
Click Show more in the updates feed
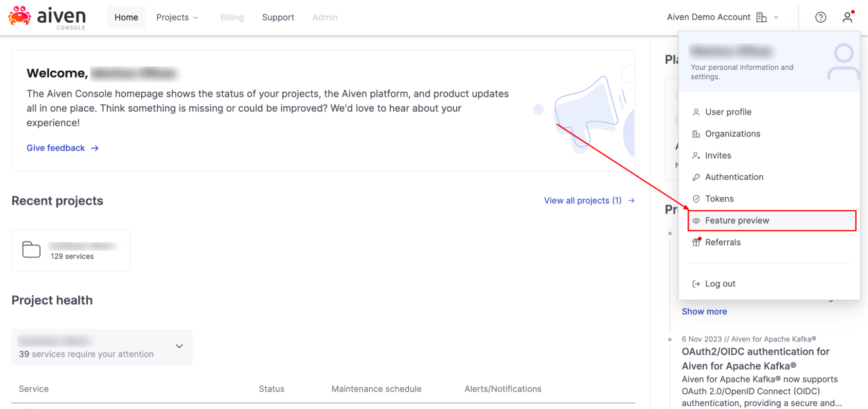(x=704, y=311)
